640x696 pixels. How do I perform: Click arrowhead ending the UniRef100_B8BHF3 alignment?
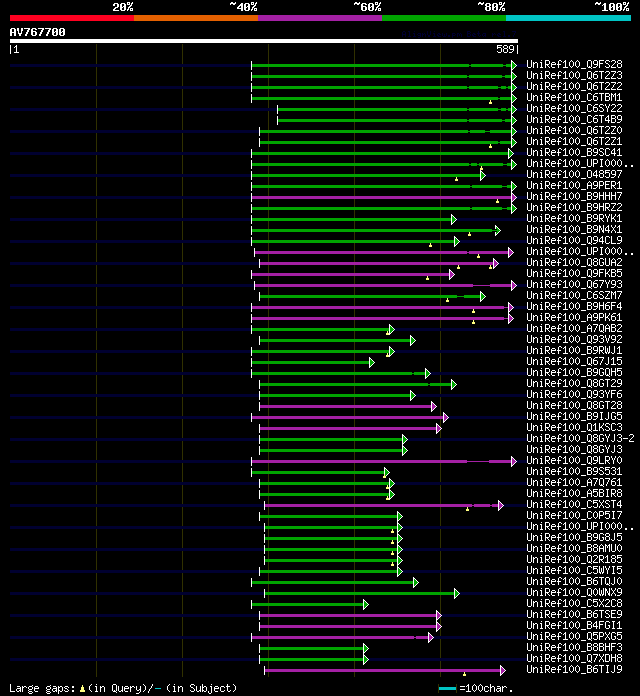[x=366, y=649]
